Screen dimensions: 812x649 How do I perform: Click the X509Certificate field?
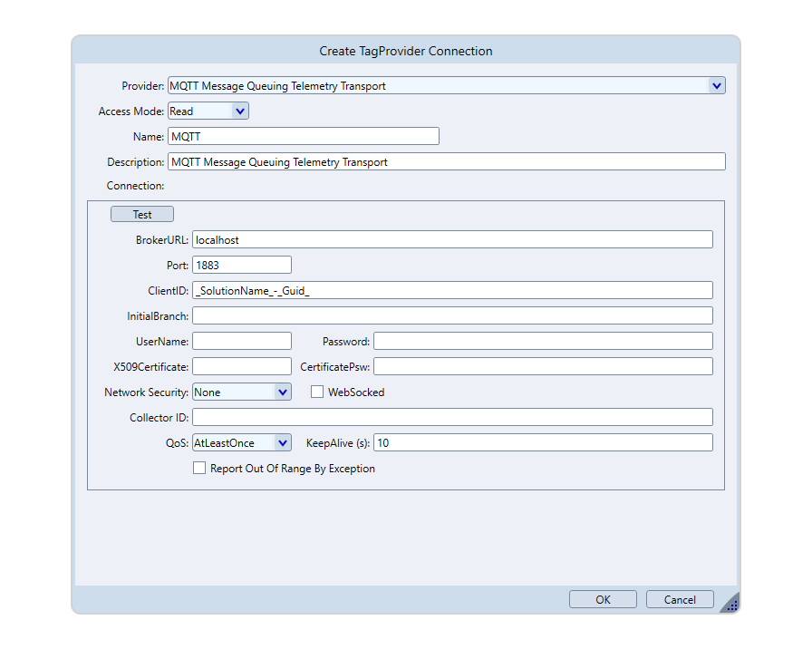tap(242, 367)
